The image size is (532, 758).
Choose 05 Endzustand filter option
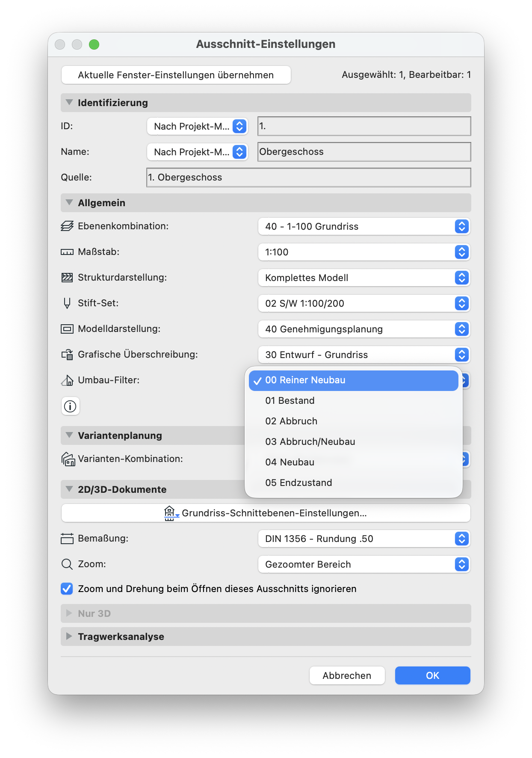pyautogui.click(x=354, y=483)
